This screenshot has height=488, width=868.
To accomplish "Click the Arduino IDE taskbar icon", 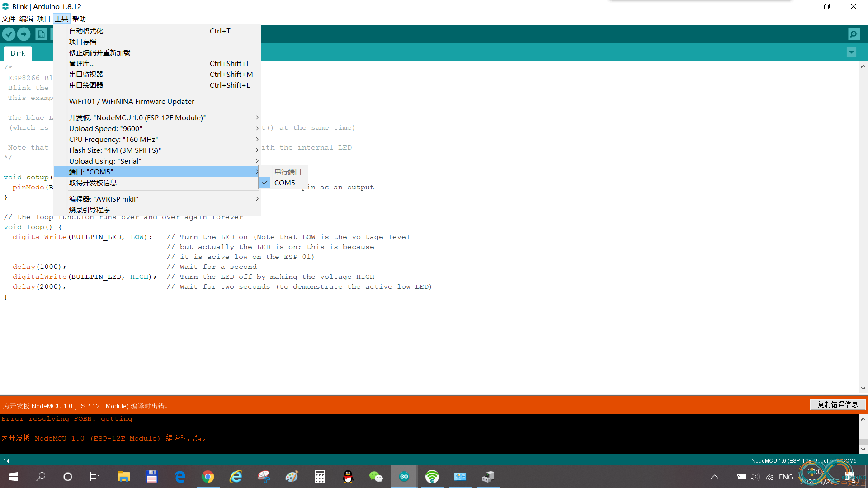I will (404, 477).
